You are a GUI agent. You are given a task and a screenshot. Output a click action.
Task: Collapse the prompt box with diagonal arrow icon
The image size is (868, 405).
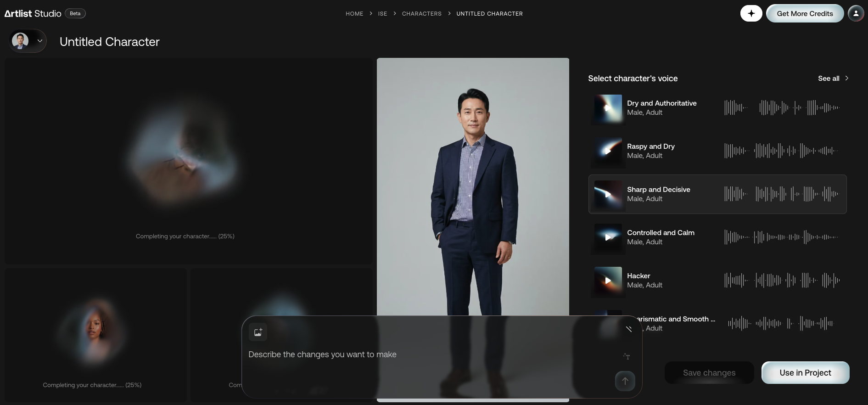click(x=629, y=329)
